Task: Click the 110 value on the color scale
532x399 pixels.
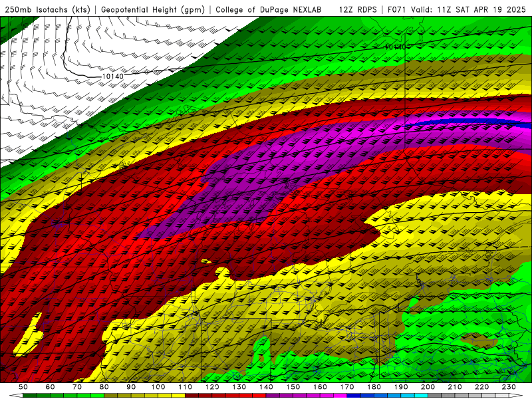Action: tap(186, 387)
